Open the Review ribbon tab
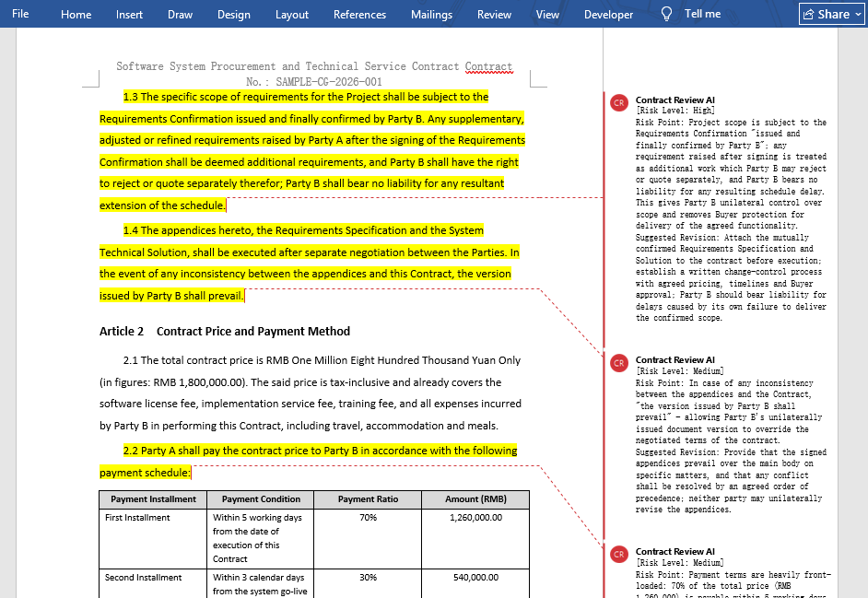The width and height of the screenshot is (868, 598). click(x=494, y=15)
